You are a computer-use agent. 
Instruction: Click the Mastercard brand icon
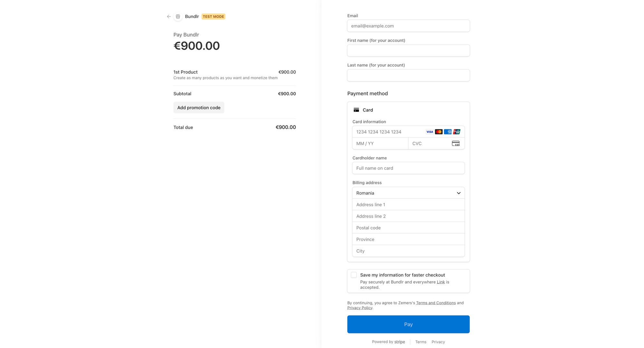(x=438, y=132)
